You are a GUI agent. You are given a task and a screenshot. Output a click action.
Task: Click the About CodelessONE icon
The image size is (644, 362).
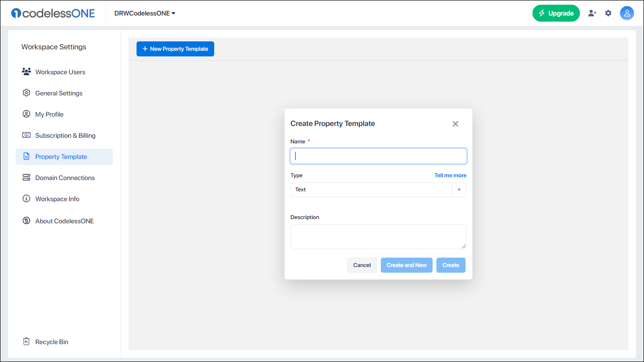click(26, 220)
